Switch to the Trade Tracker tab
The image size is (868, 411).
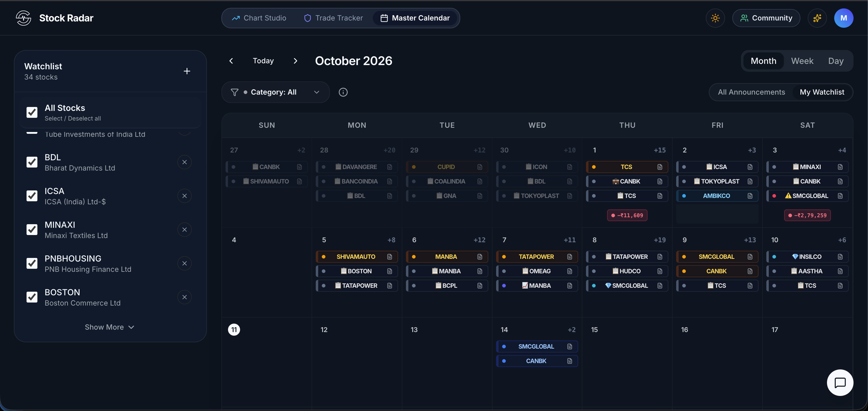(x=333, y=18)
